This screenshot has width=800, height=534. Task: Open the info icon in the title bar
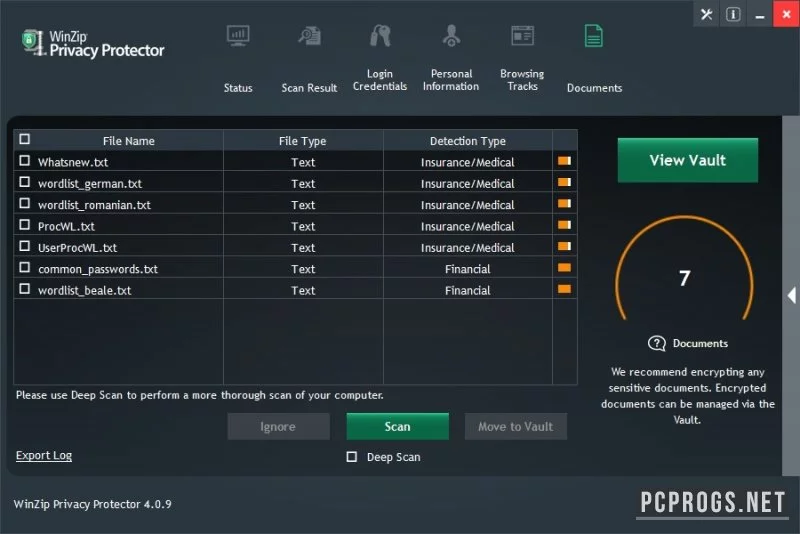tap(733, 14)
